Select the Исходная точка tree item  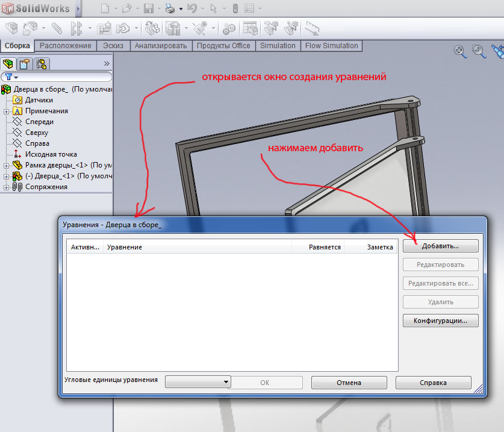click(x=51, y=154)
